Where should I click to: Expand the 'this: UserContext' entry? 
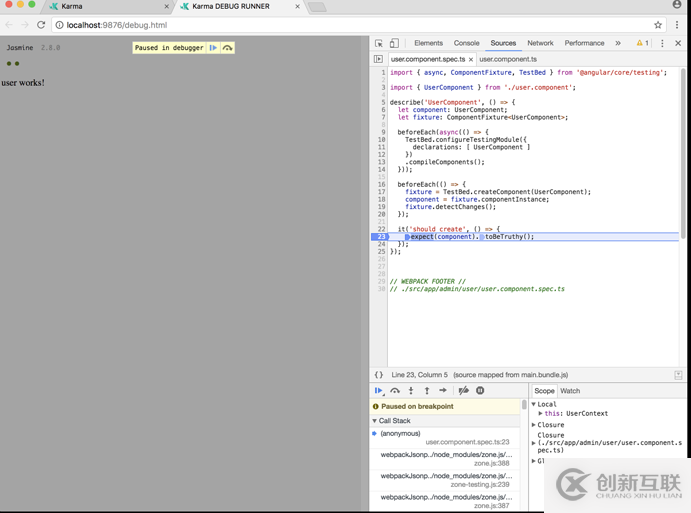(x=541, y=413)
